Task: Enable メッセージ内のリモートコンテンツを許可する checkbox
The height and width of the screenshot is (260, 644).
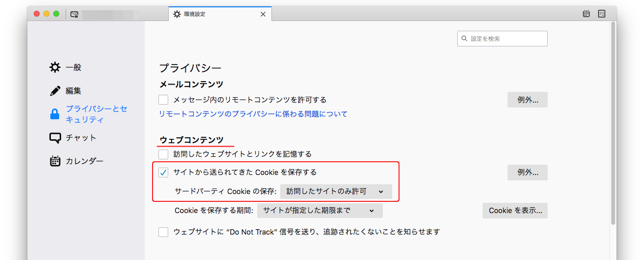Action: tap(163, 100)
